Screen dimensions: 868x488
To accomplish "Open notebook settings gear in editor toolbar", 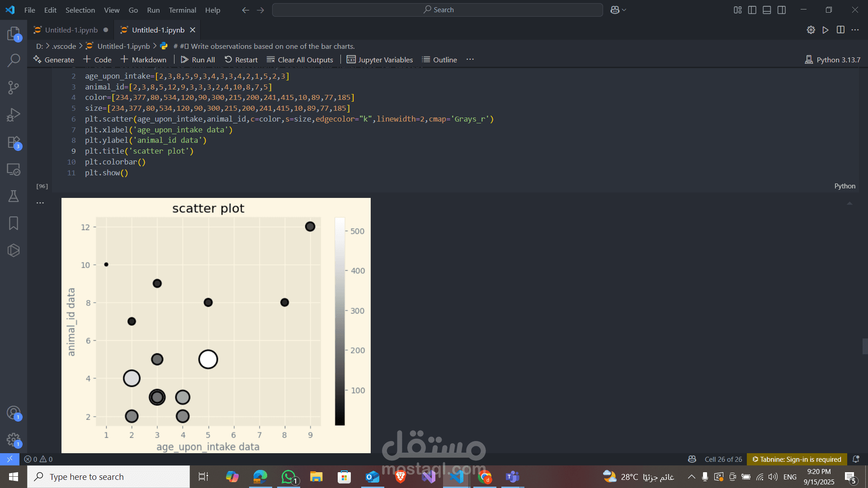I will pos(811,30).
